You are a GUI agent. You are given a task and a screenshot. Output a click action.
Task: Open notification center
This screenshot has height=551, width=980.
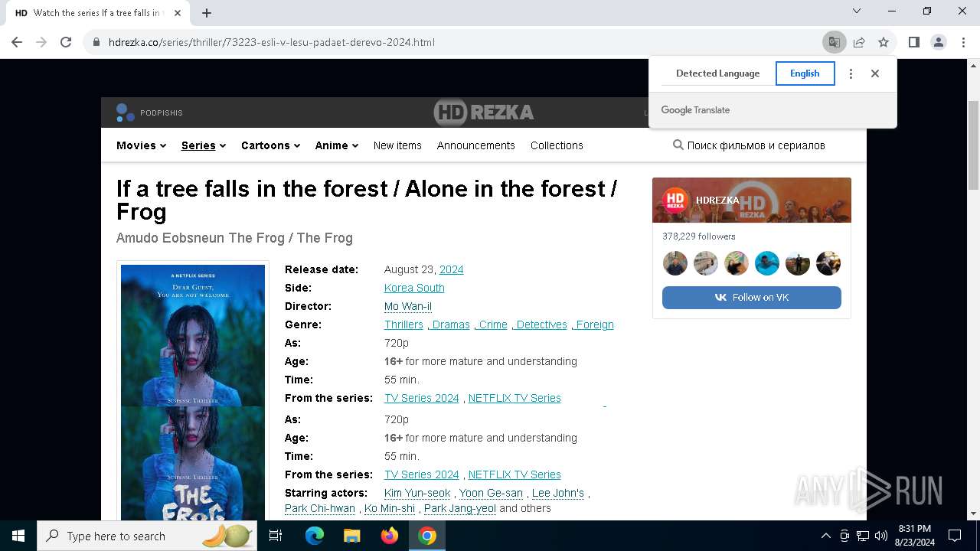pyautogui.click(x=955, y=536)
